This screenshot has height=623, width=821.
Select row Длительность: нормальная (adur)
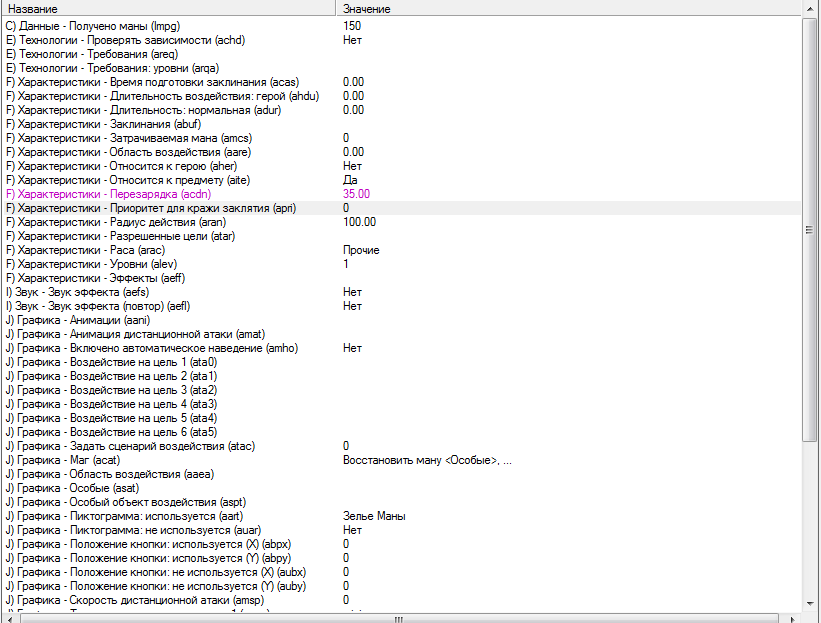(402, 110)
